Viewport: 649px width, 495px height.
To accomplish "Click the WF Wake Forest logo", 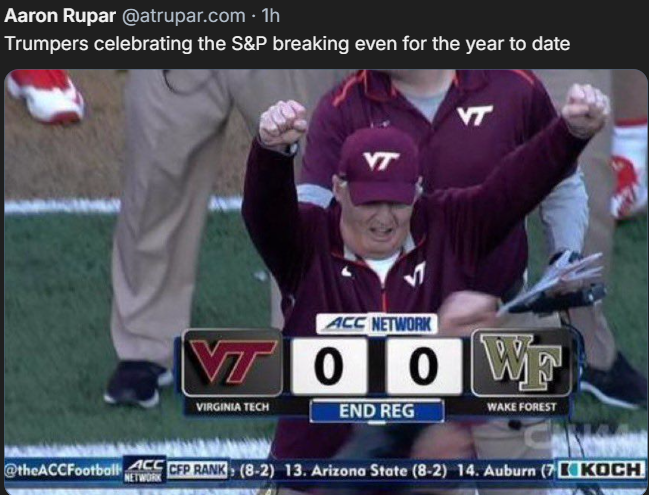I will click(522, 362).
